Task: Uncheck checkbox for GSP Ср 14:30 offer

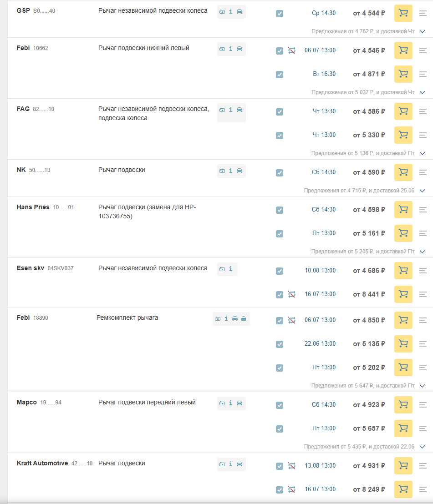Action: tap(280, 14)
